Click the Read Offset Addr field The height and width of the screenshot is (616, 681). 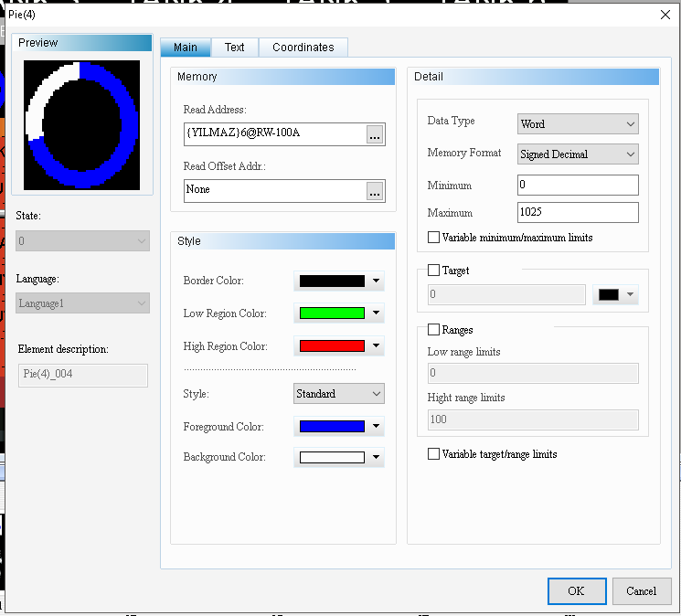pyautogui.click(x=275, y=191)
